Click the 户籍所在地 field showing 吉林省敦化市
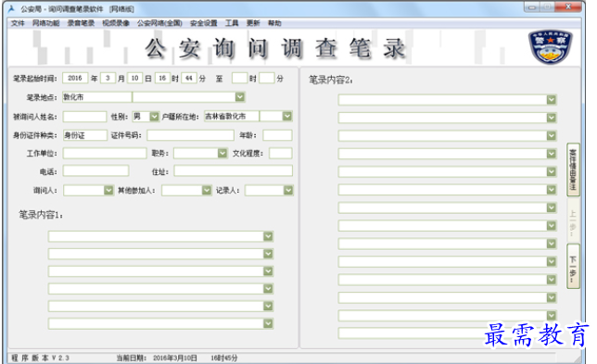 232,117
